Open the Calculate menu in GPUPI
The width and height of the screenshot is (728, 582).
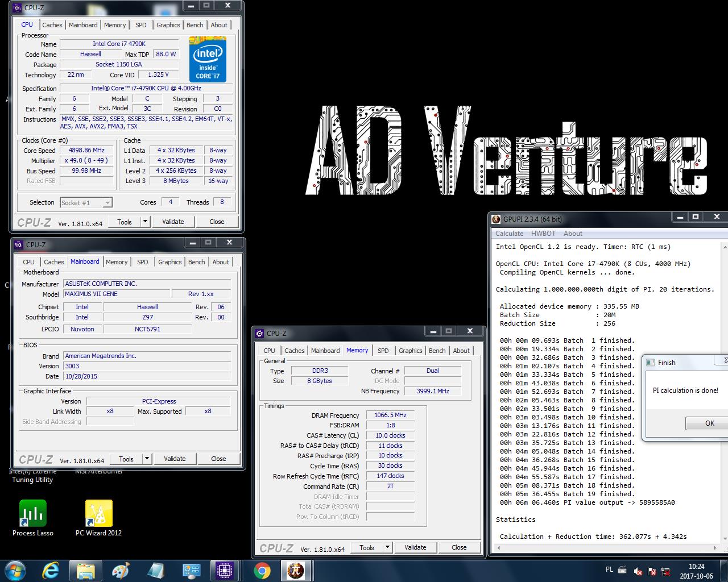point(509,234)
